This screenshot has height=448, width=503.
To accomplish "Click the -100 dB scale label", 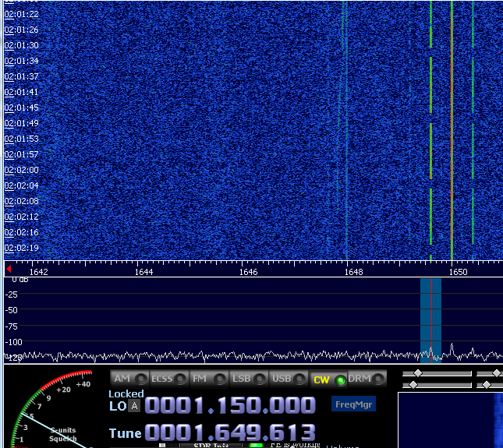I will 13,342.
